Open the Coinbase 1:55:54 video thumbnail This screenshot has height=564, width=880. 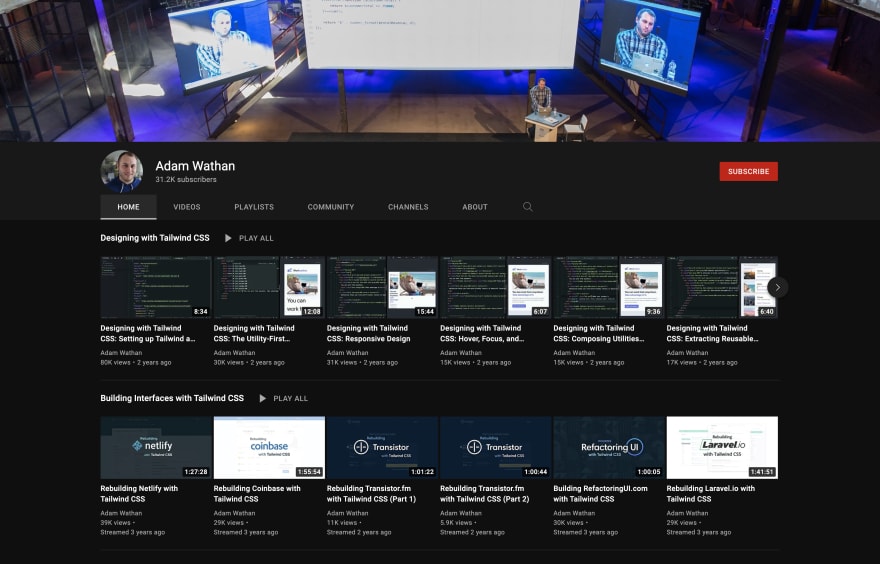269,447
